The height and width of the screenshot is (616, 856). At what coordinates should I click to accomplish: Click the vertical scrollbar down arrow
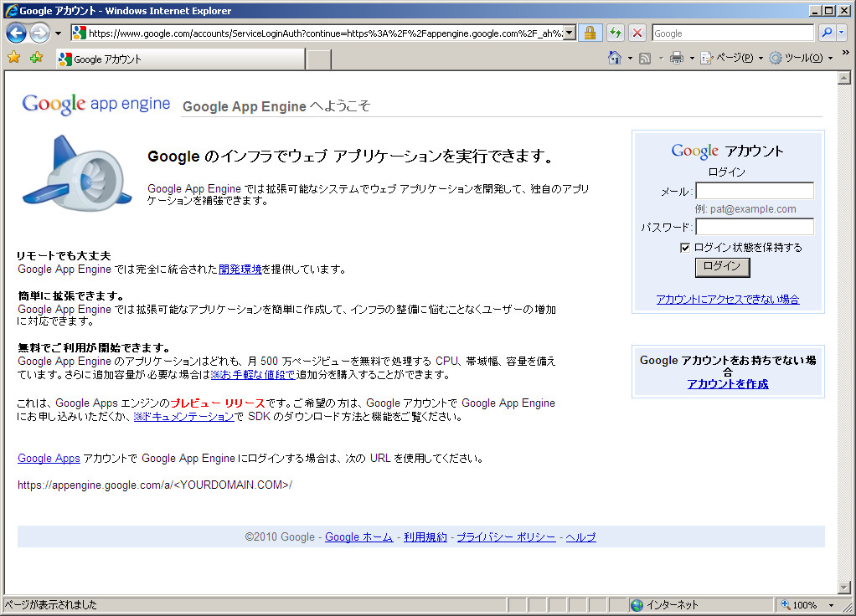[844, 587]
